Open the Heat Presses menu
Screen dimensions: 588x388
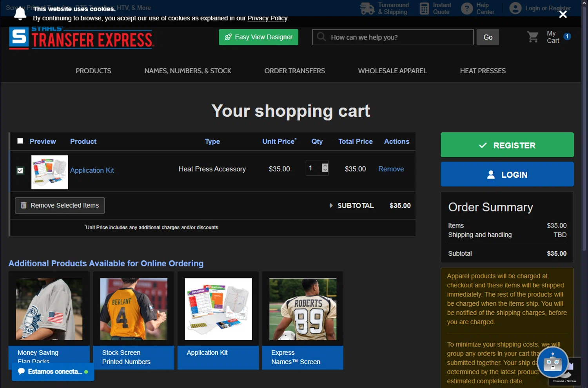483,71
